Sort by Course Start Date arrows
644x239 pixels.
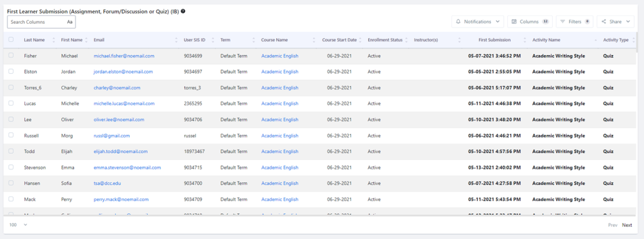tap(361, 40)
